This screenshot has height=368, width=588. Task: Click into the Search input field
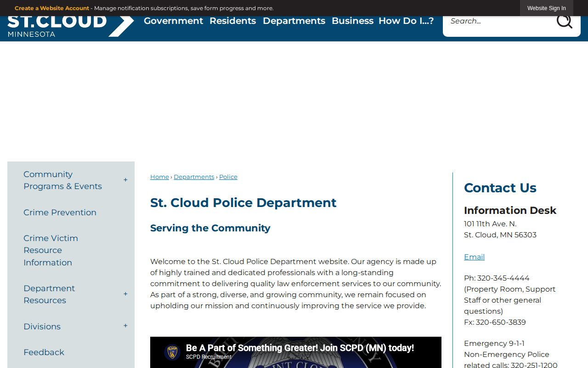click(499, 21)
